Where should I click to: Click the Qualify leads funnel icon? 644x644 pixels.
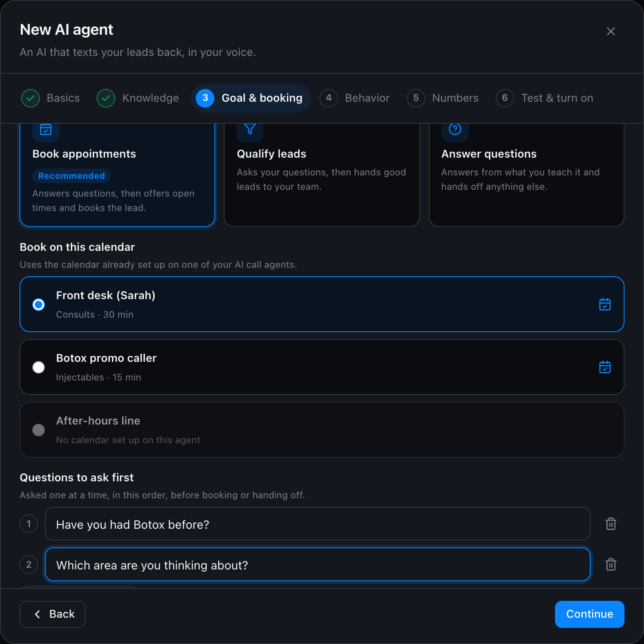tap(250, 129)
